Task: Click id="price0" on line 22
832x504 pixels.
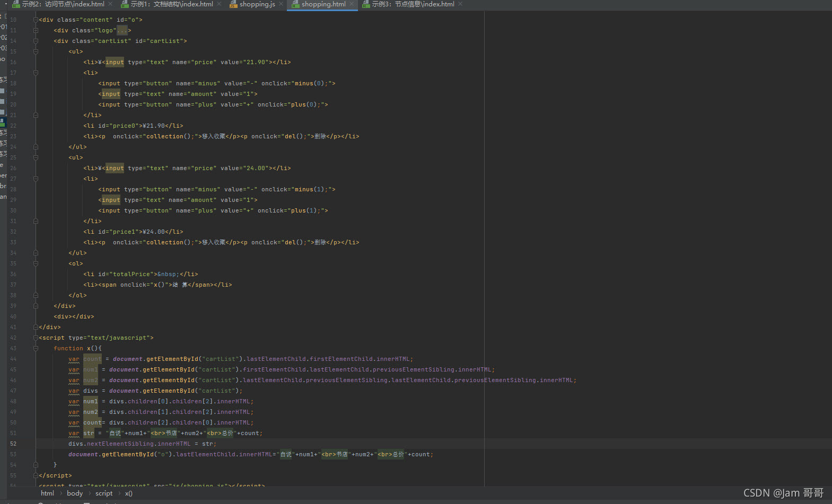Action: pos(118,126)
